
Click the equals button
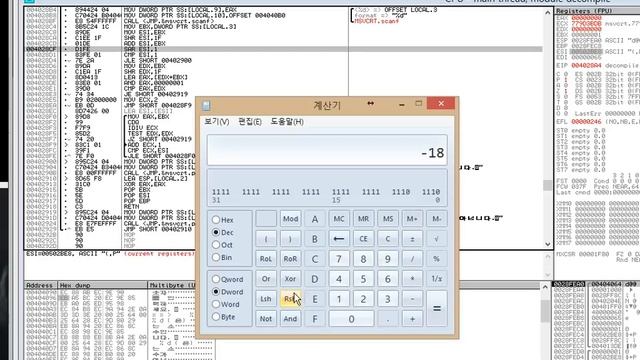436,309
